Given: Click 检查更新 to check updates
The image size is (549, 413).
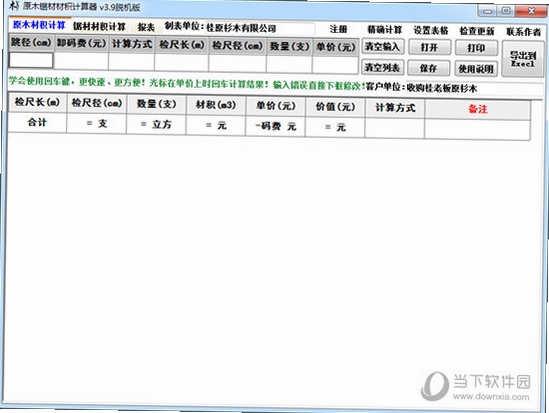Looking at the screenshot, I should (x=477, y=31).
